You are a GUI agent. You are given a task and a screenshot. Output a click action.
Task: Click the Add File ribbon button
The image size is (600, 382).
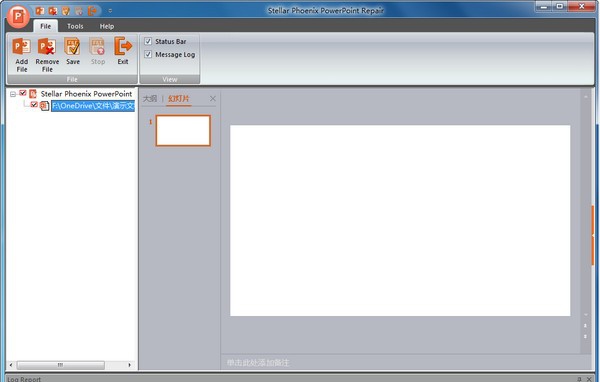[22, 55]
